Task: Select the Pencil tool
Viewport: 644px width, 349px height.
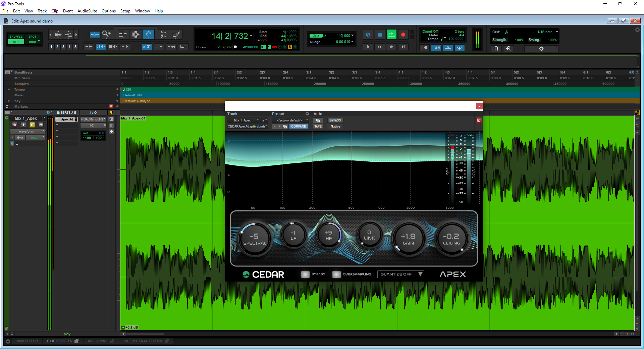Action: click(x=176, y=34)
